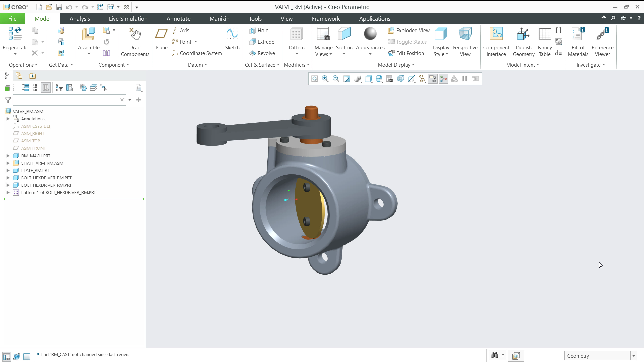Screen dimensions: 644x362
Task: Open the Datum group dropdown
Action: click(197, 65)
